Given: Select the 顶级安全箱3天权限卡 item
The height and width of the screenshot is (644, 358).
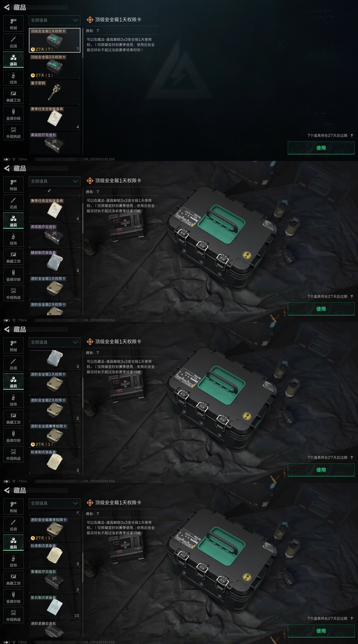Looking at the screenshot, I should pos(55,66).
